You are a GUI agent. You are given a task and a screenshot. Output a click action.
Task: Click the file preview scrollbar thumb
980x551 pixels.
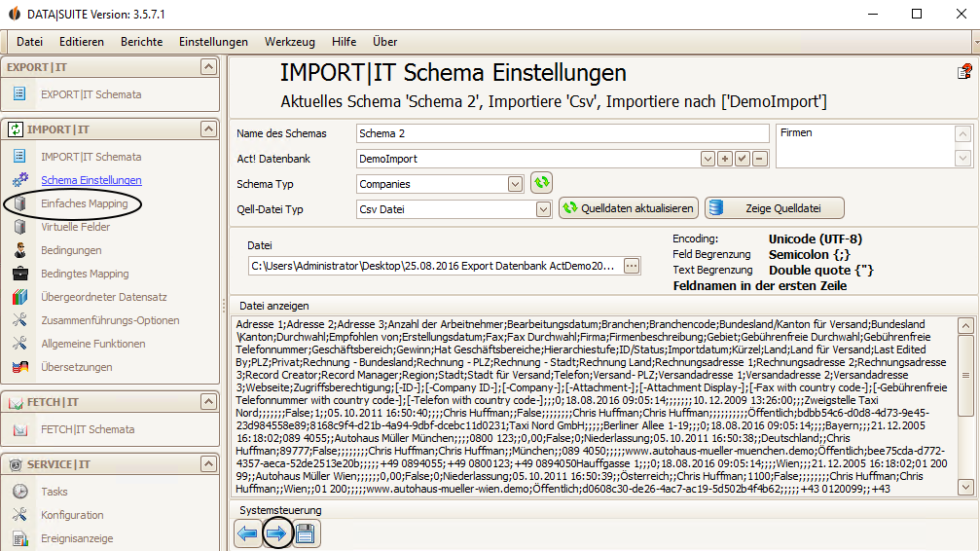point(965,376)
